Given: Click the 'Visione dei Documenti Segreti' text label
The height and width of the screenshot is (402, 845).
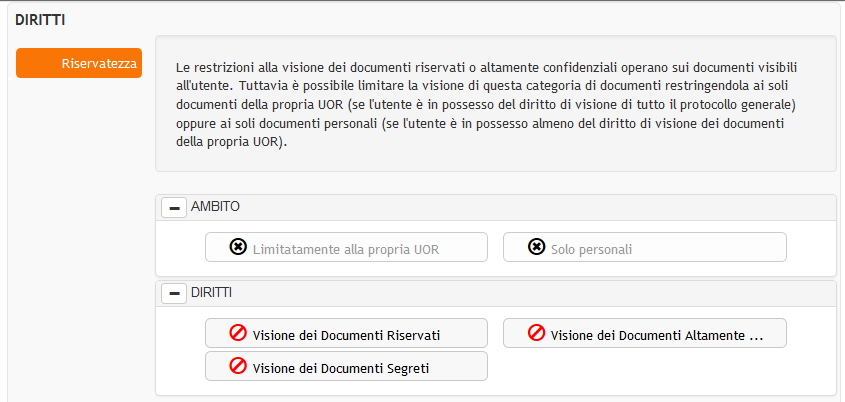Looking at the screenshot, I should (341, 367).
